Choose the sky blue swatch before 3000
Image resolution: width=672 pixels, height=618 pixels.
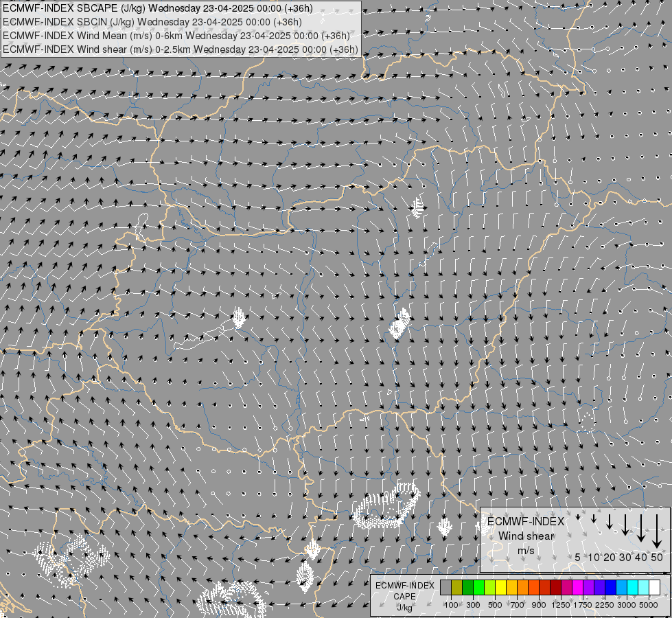[x=622, y=587]
